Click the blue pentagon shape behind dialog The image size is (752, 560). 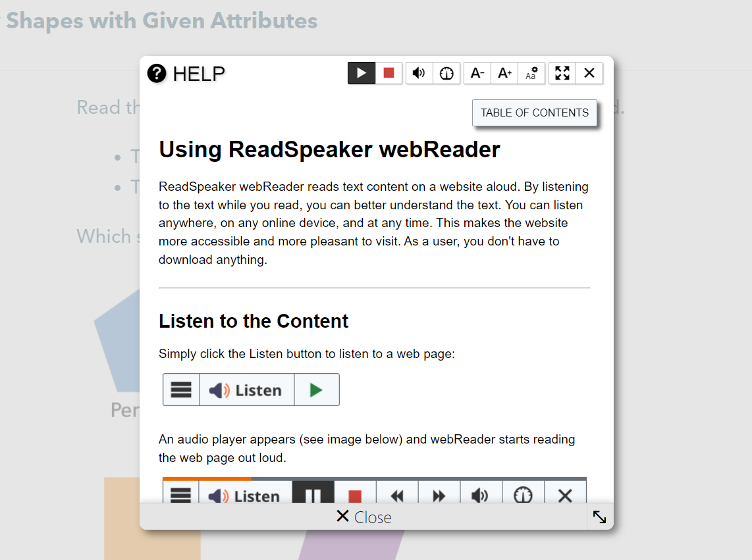coord(117,340)
